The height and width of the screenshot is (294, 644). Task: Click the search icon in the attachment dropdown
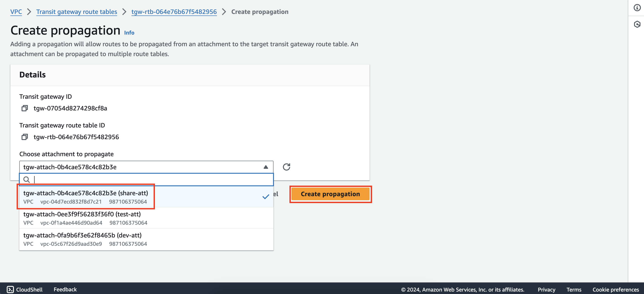(27, 180)
